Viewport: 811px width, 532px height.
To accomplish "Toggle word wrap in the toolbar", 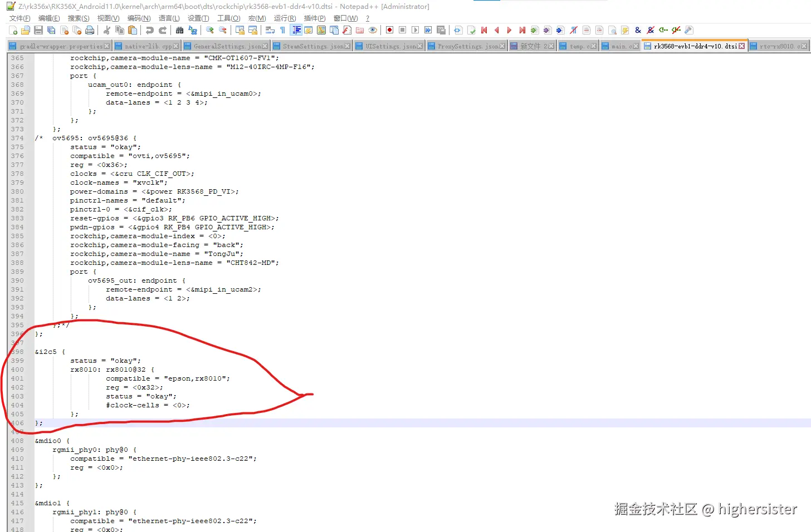I will click(x=270, y=30).
